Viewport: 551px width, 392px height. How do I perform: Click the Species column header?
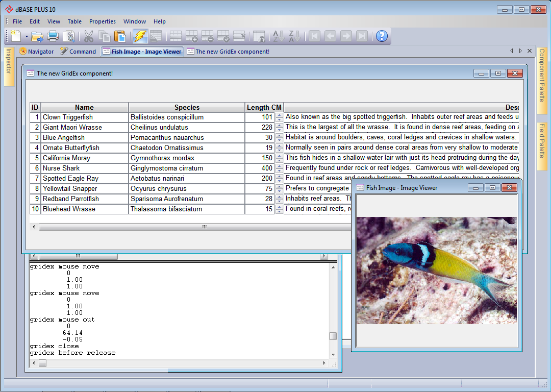click(187, 107)
